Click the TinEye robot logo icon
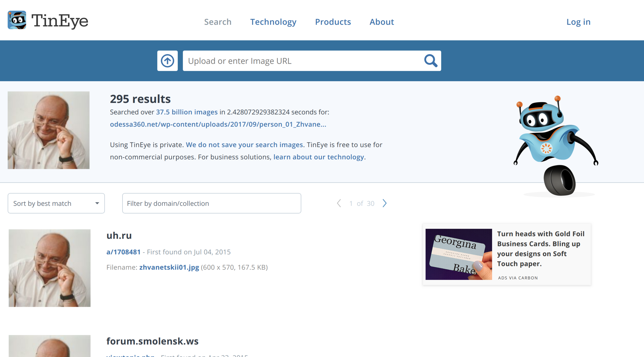Viewport: 644px width, 357px height. [x=17, y=20]
